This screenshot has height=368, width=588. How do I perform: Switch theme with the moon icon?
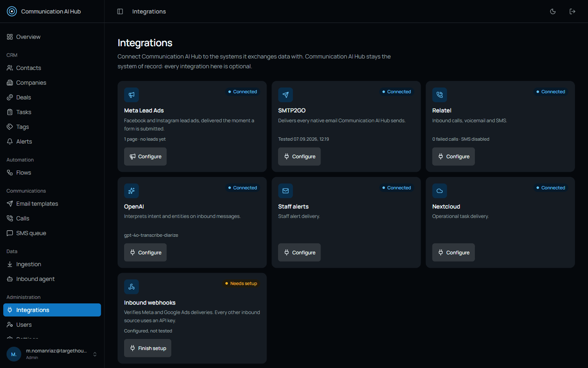pyautogui.click(x=553, y=11)
